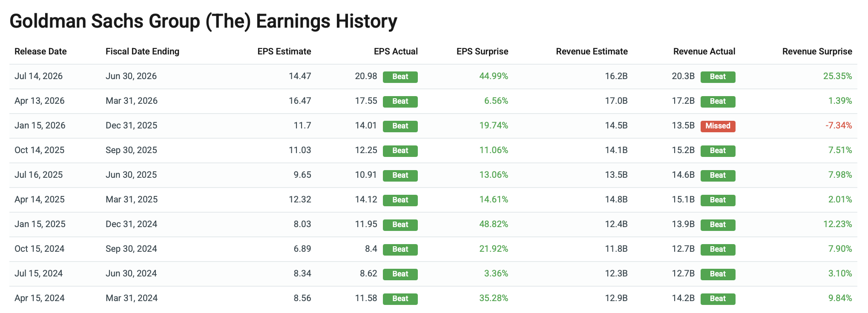Screen dimensions: 868x313
Task: Click the EPS actual value 12.25
Action: [366, 150]
